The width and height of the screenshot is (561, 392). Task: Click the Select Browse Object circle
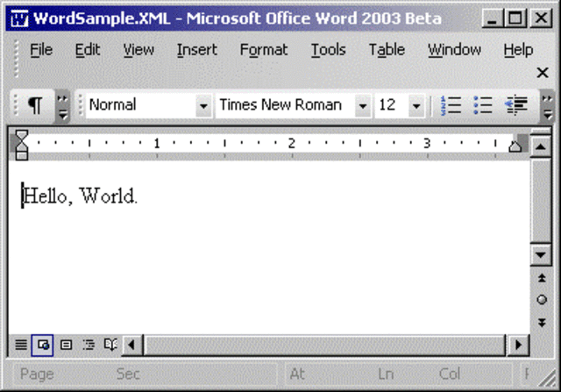click(542, 300)
